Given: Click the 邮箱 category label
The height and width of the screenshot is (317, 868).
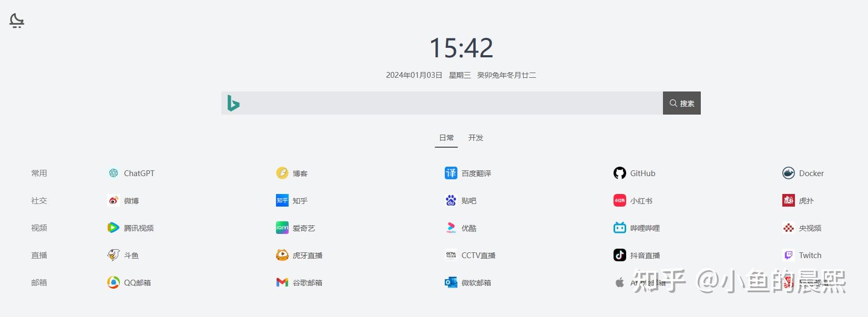Looking at the screenshot, I should (x=39, y=282).
